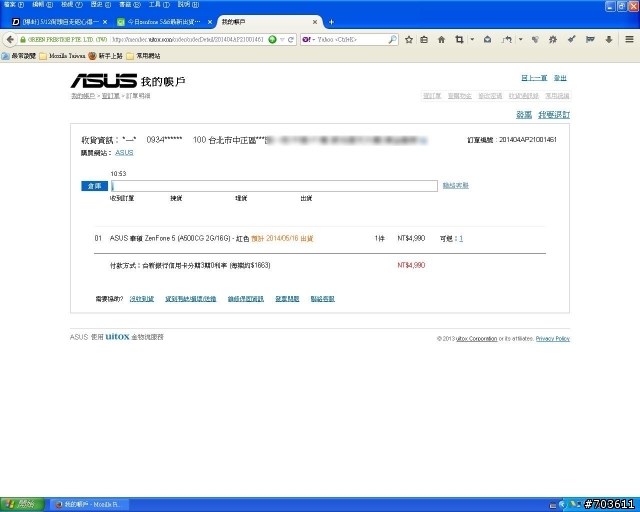Open the 書籤 menu
This screenshot has width=640, height=512.
click(x=130, y=4)
